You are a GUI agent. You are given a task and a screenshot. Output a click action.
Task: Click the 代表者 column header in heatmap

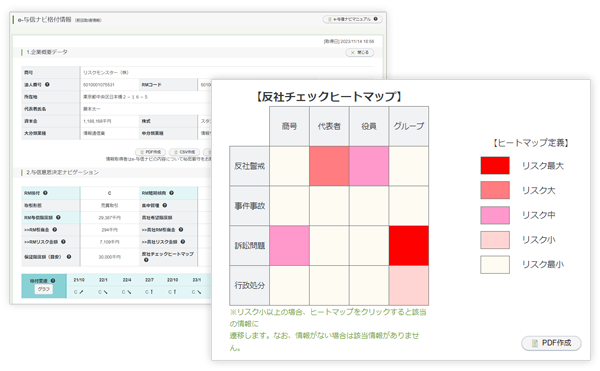pyautogui.click(x=329, y=126)
